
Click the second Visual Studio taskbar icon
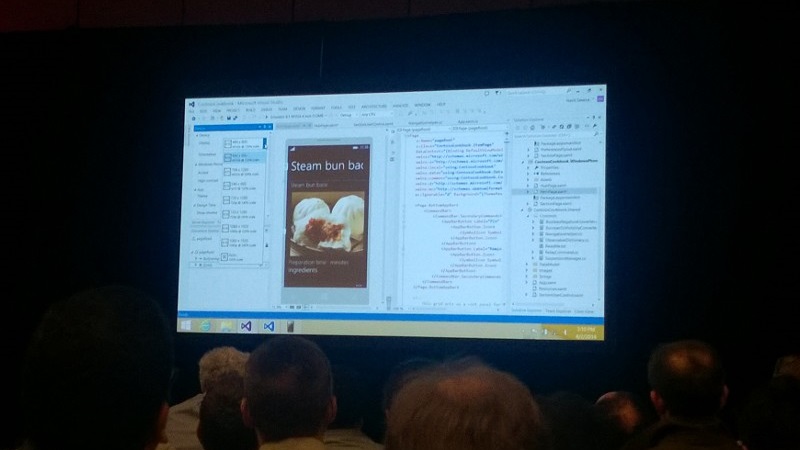pyautogui.click(x=268, y=325)
